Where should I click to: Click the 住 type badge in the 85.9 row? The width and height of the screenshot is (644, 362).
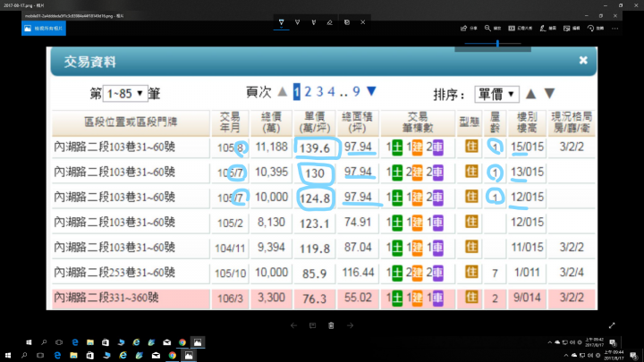pos(471,272)
